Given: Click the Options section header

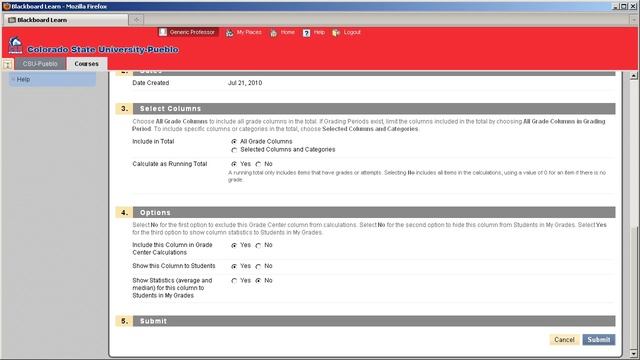Looking at the screenshot, I should 365,213.
